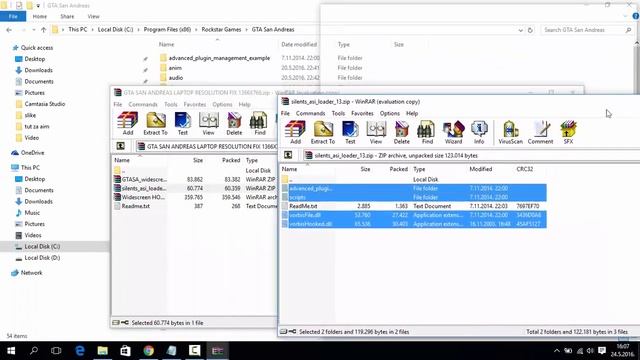Open the Wizard tool in WinRAR
Image resolution: width=640 pixels, height=360 pixels.
click(x=453, y=133)
